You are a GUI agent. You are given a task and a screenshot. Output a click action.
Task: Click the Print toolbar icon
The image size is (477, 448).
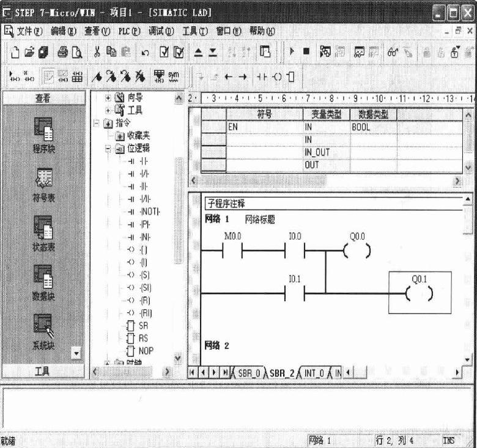point(62,53)
